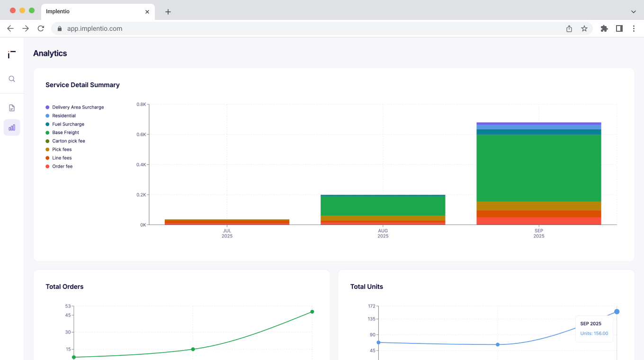Select the search magnifier icon in the sidebar
Screen dimensions: 644x360
tap(12, 79)
